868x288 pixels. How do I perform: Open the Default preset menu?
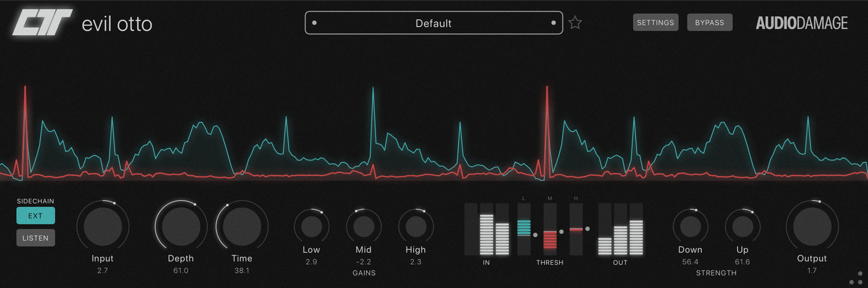433,23
